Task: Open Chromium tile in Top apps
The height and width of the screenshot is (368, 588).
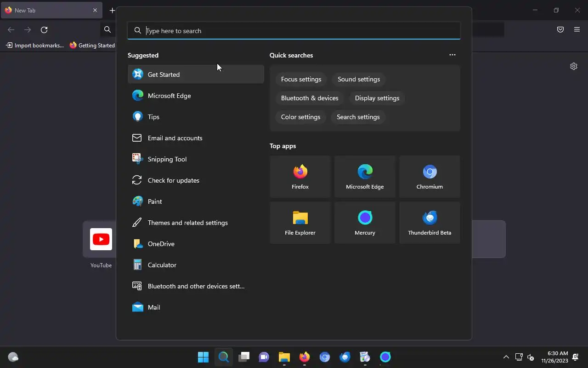Action: coord(430,177)
